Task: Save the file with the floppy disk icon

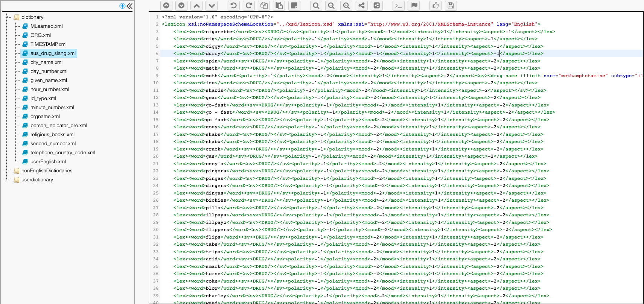Action: pos(451,6)
